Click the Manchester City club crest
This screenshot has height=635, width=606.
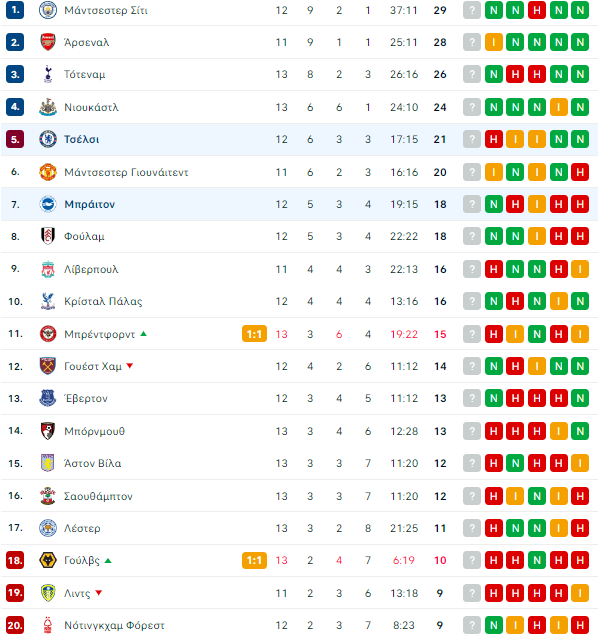click(x=48, y=10)
